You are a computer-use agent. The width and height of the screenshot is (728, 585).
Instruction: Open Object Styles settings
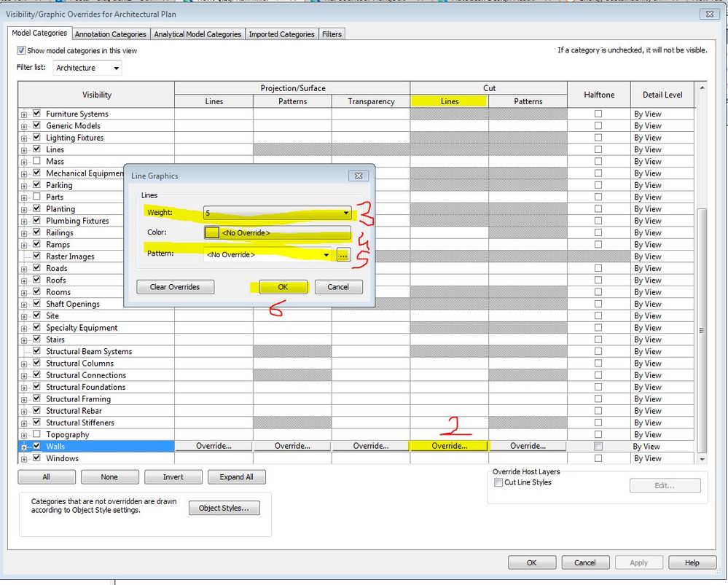pyautogui.click(x=224, y=508)
